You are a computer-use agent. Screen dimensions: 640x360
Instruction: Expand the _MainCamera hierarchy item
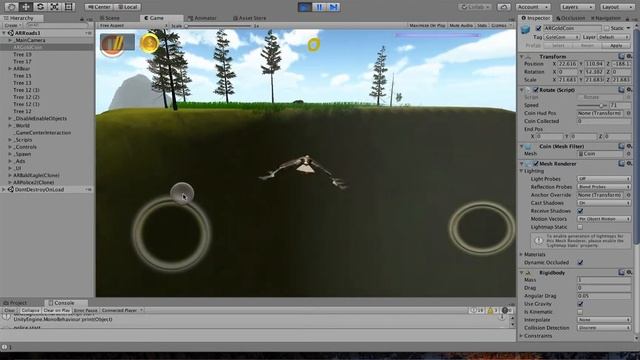10,40
